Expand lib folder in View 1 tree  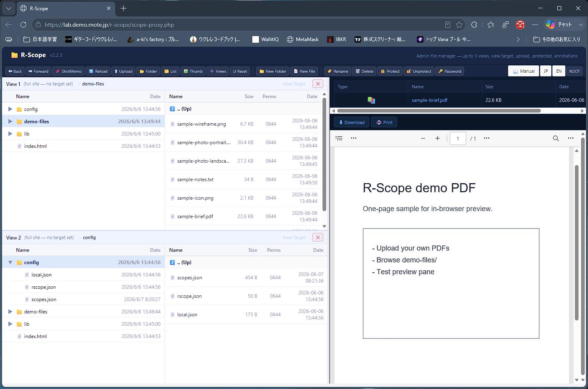[x=10, y=134]
